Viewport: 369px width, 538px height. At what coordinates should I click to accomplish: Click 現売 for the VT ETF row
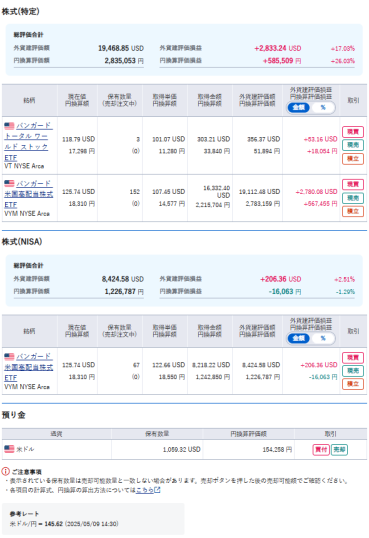click(353, 145)
